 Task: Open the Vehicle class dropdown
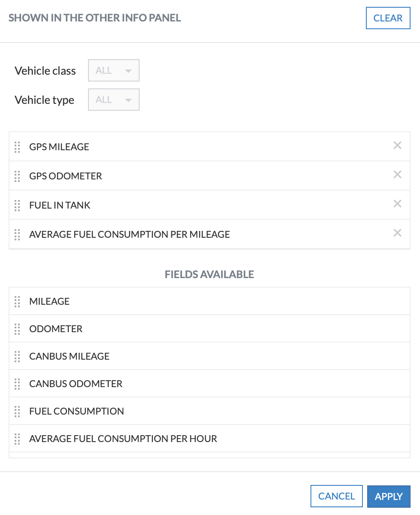tap(113, 70)
